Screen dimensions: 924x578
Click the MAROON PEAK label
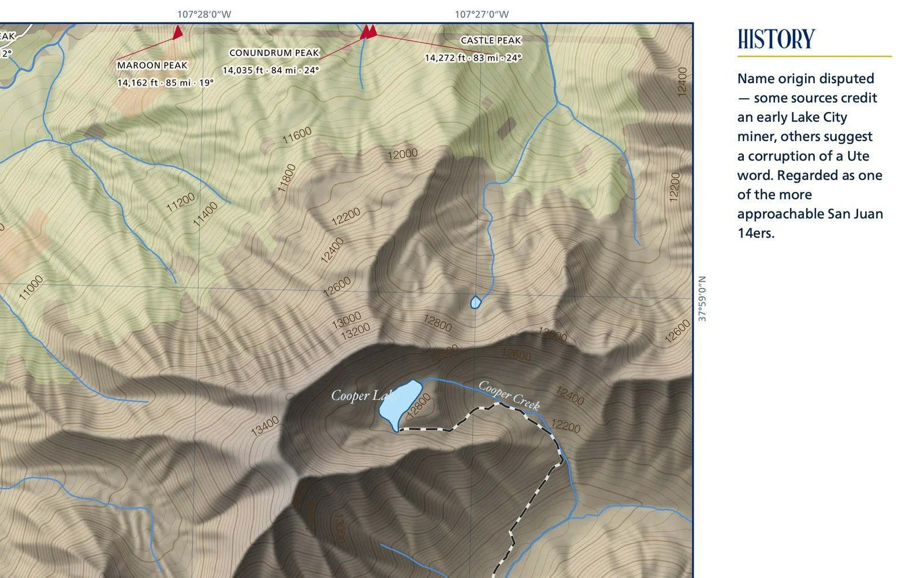coord(152,65)
